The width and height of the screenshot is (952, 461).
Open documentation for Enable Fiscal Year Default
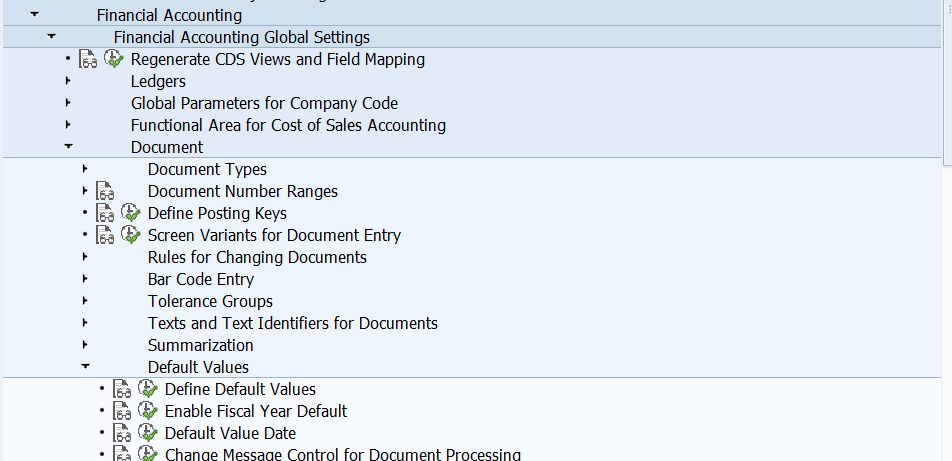click(122, 411)
